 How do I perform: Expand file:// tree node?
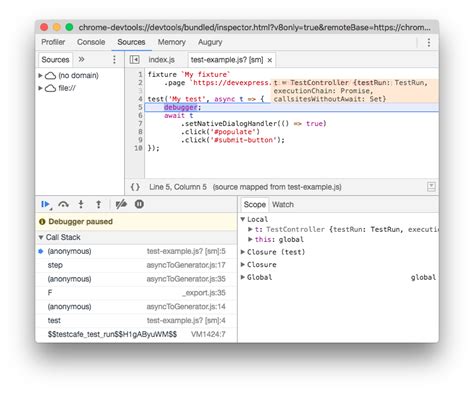coord(40,88)
